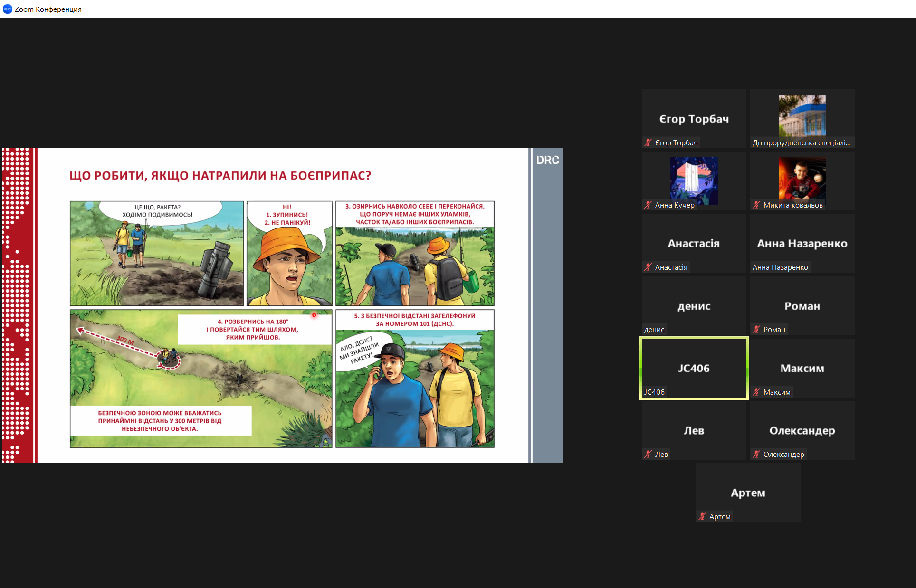Viewport: 916px width, 588px height.
Task: Click the comic panel with 300 М arrow
Action: pyautogui.click(x=200, y=379)
